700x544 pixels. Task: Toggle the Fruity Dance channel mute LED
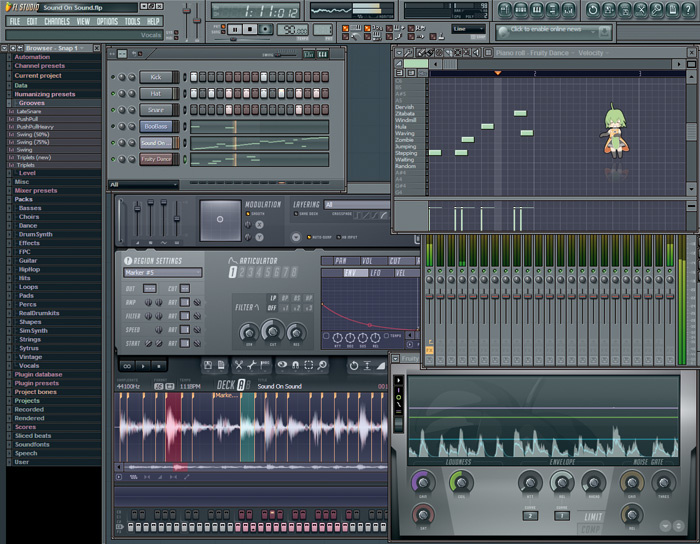coord(113,159)
